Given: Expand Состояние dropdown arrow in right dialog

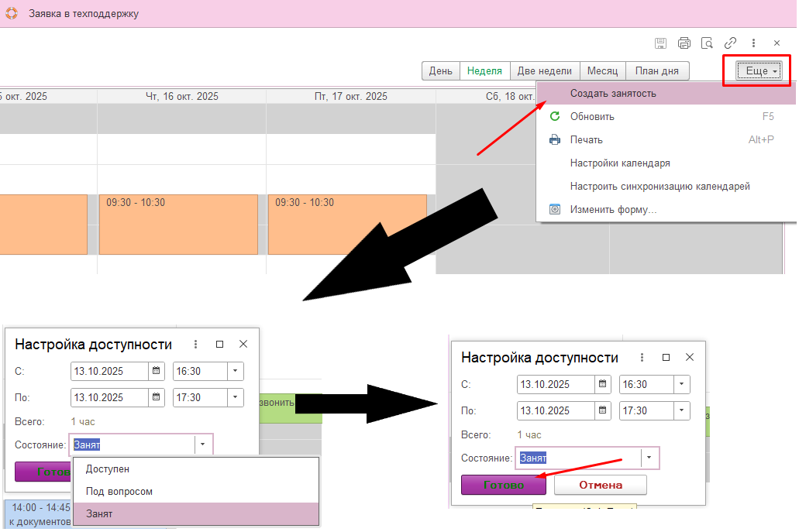Looking at the screenshot, I should click(x=649, y=458).
